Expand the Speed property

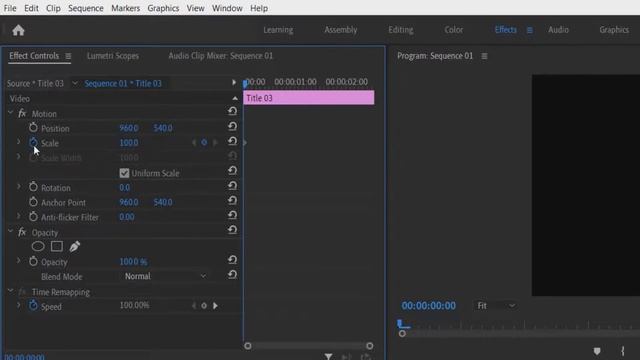pyautogui.click(x=18, y=305)
